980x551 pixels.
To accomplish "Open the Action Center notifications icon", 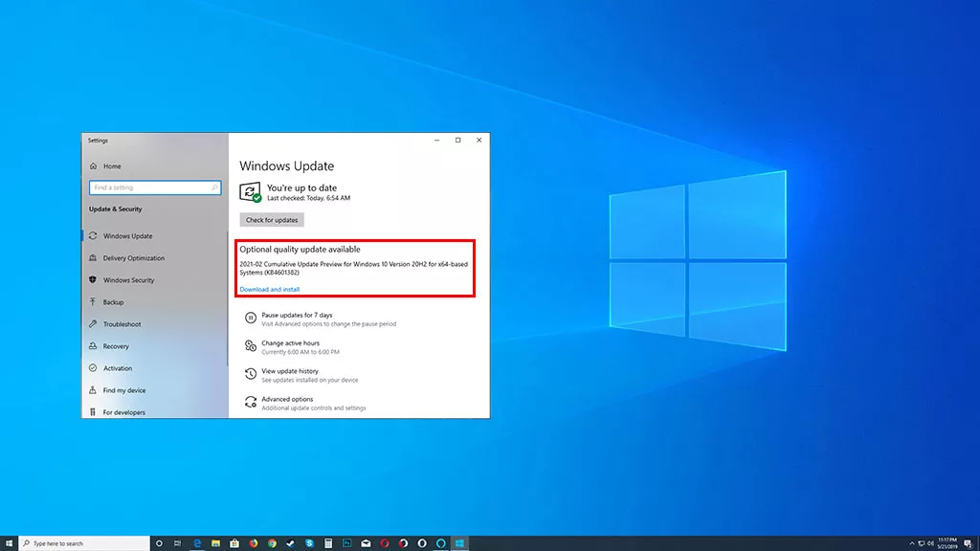I will pyautogui.click(x=969, y=543).
